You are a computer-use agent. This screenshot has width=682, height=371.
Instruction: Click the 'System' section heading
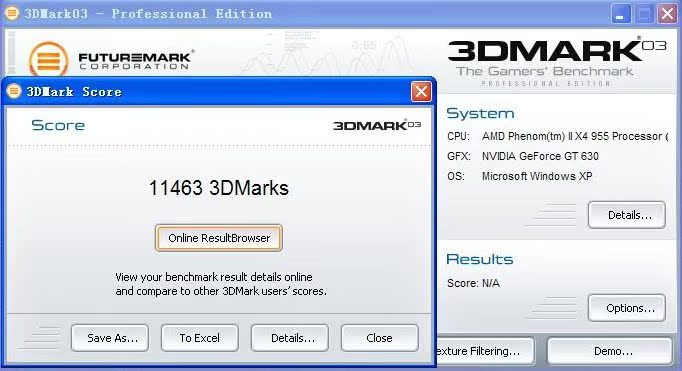[x=480, y=113]
